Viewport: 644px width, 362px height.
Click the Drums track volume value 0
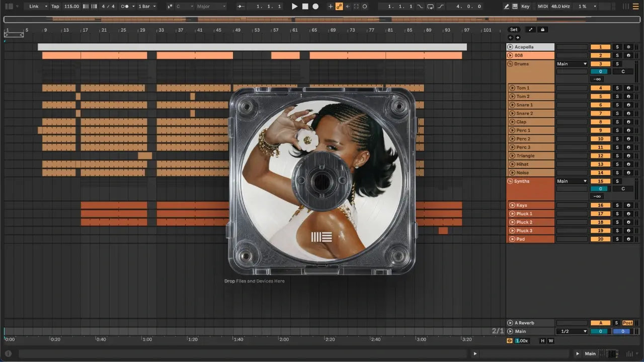(x=600, y=71)
